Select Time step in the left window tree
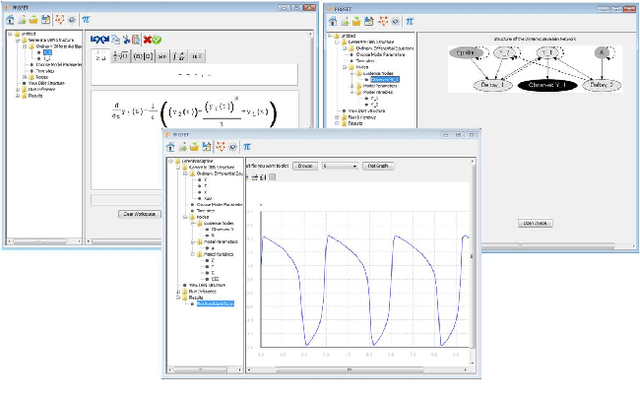Image resolution: width=640 pixels, height=410 pixels. [45, 71]
